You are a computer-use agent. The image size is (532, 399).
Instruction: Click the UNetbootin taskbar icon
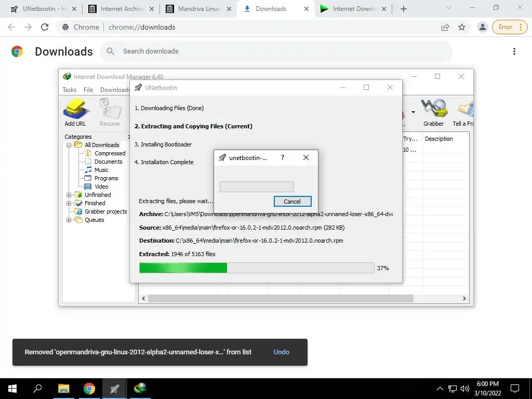(115, 389)
